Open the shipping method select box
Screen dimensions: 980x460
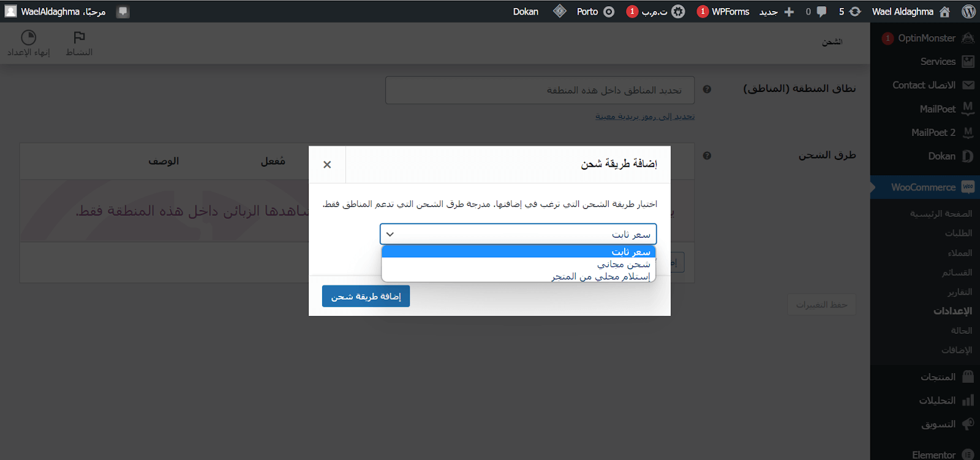pos(518,234)
